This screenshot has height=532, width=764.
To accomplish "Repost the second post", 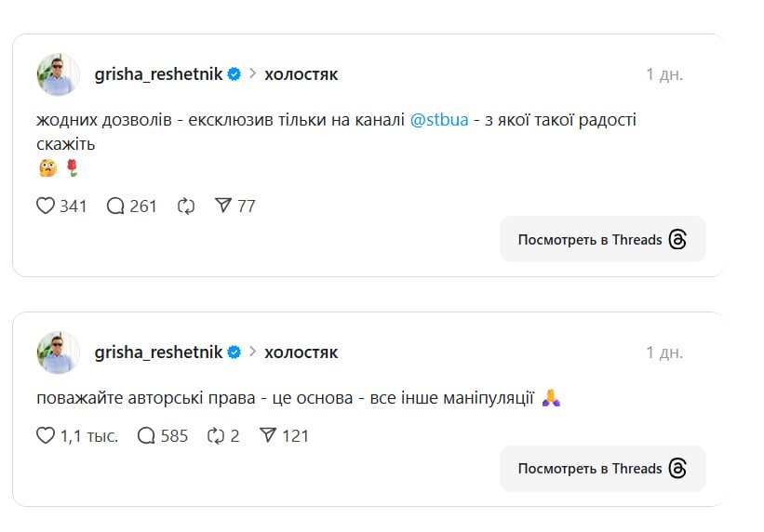I will tap(216, 435).
